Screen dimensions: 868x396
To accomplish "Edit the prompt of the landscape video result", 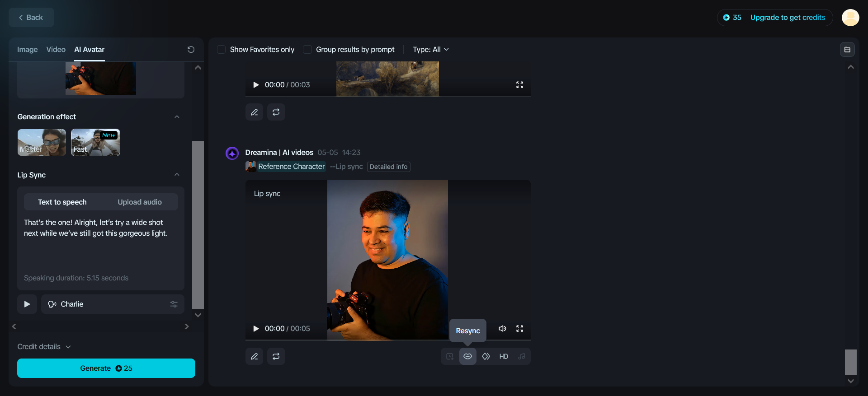I will click(x=254, y=112).
